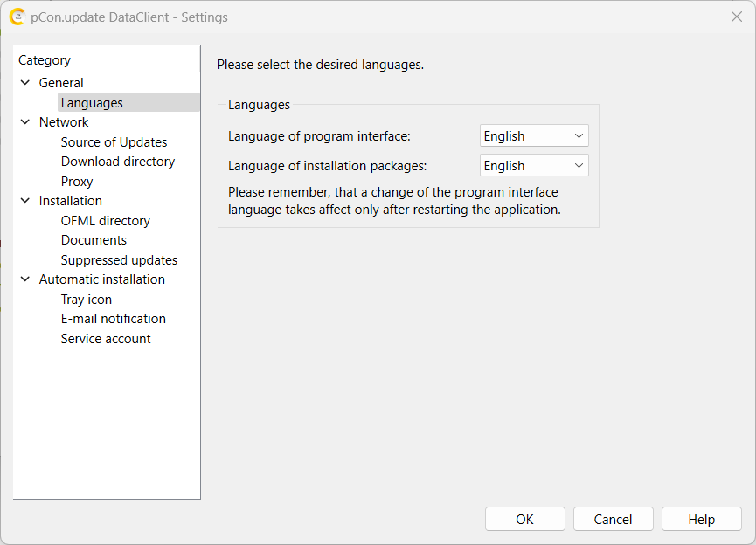Select the General category

61,83
